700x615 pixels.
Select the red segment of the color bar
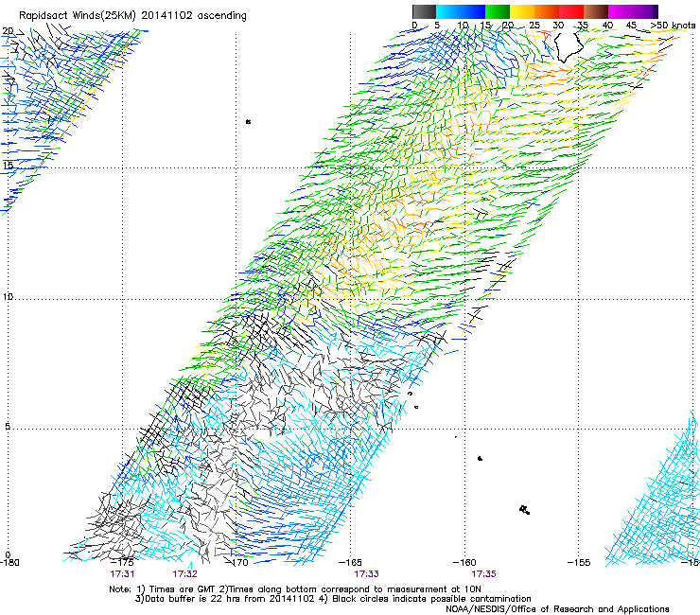tap(571, 11)
